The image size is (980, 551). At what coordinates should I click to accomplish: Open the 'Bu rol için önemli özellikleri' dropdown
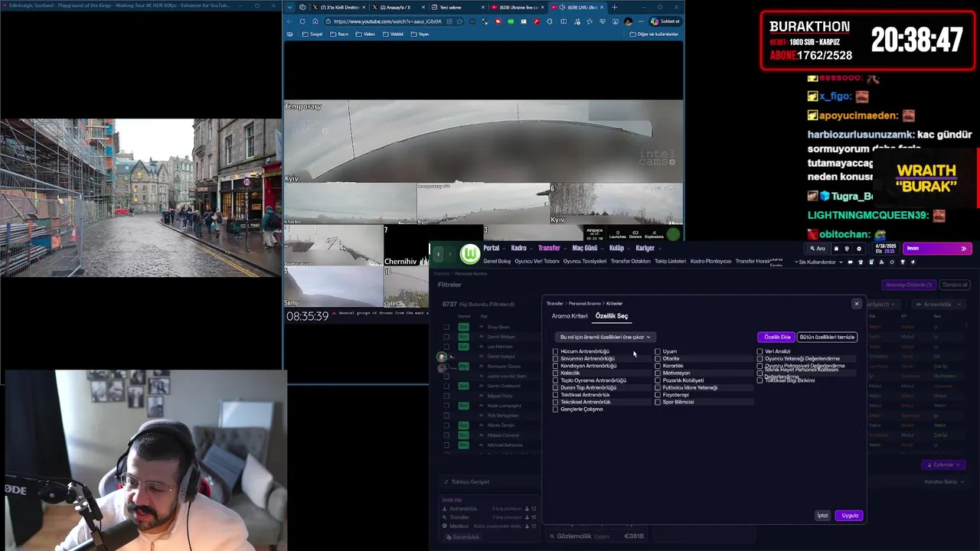pos(605,337)
